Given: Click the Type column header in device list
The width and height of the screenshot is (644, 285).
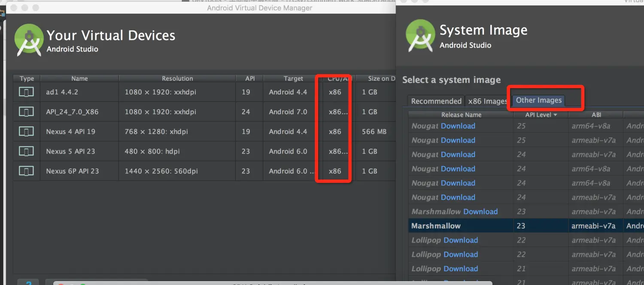Looking at the screenshot, I should pyautogui.click(x=27, y=79).
